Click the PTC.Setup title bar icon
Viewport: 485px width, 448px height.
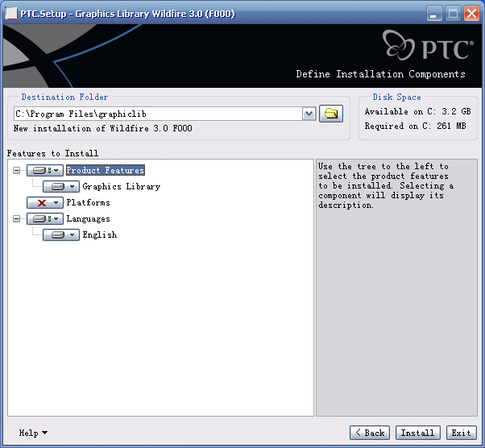[11, 13]
